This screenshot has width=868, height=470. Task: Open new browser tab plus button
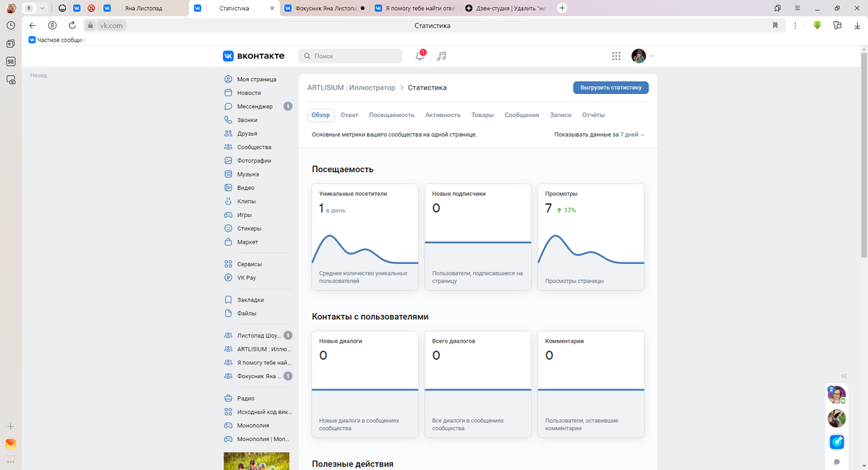click(x=563, y=8)
